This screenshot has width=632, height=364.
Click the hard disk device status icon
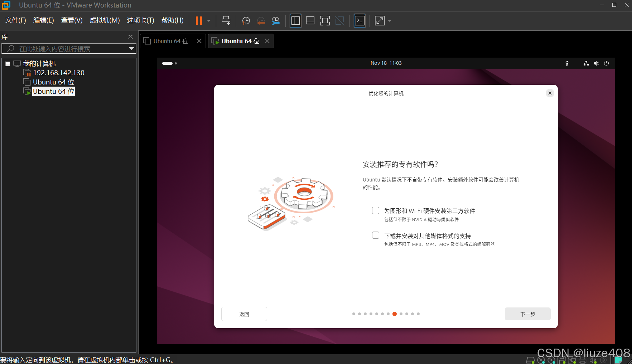point(530,360)
